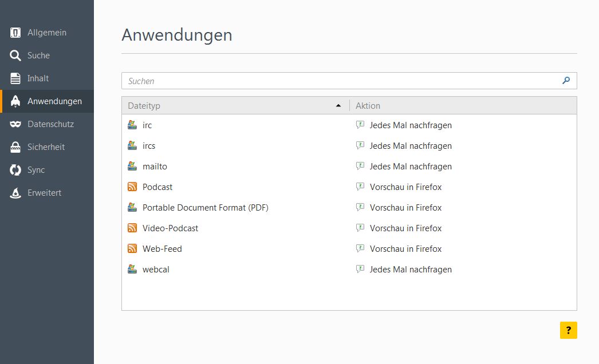Click the Erweitert wizard hat icon
The width and height of the screenshot is (599, 364).
click(x=15, y=193)
